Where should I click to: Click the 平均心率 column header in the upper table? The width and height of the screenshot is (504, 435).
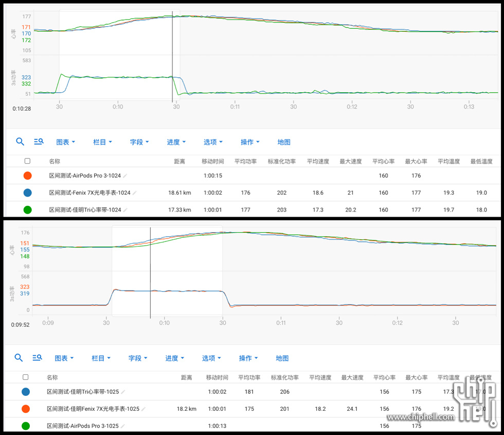pos(383,161)
